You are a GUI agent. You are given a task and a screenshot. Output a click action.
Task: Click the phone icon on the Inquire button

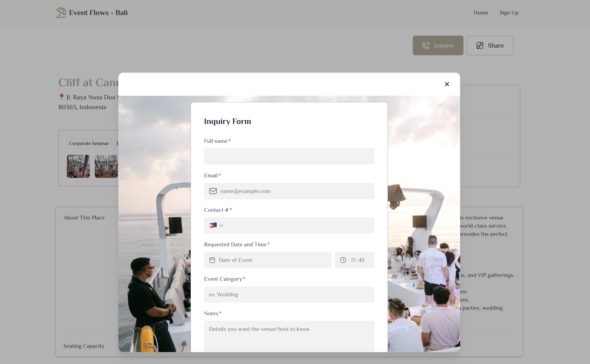pos(426,45)
